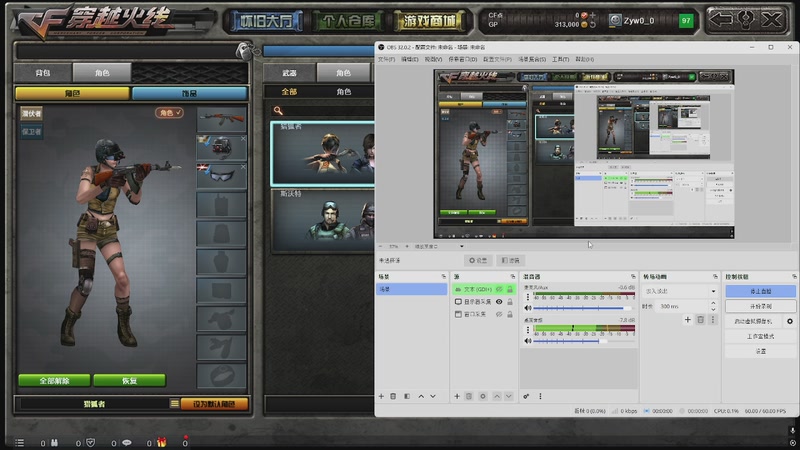
Task: Pop out the Sources dock panel
Action: coord(513,277)
